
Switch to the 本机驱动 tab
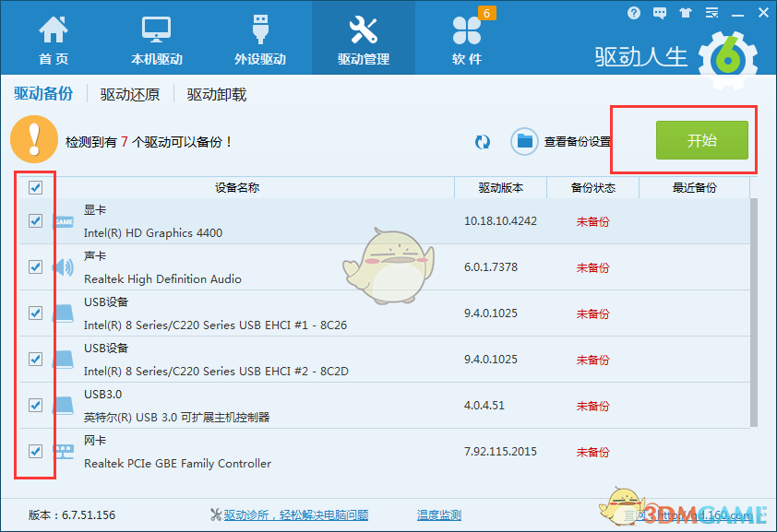click(157, 40)
